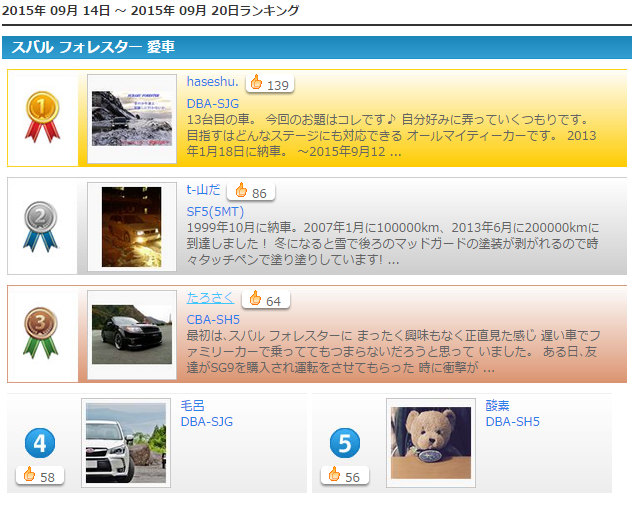The image size is (633, 523).
Task: Open 毛呂's white Forester thumbnail
Action: click(x=126, y=443)
